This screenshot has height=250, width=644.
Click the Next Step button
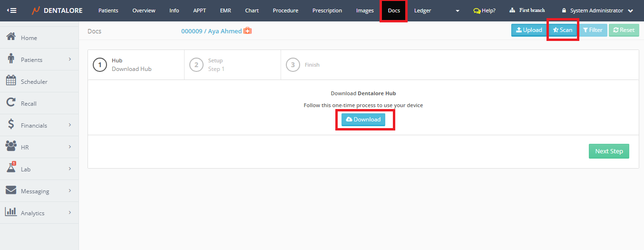point(609,151)
